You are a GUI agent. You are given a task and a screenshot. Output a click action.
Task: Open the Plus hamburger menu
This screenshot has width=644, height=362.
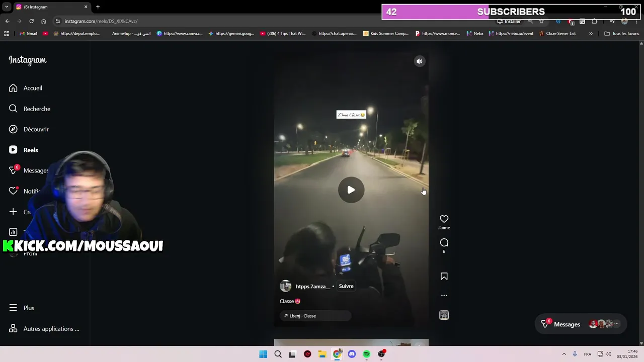(x=22, y=308)
